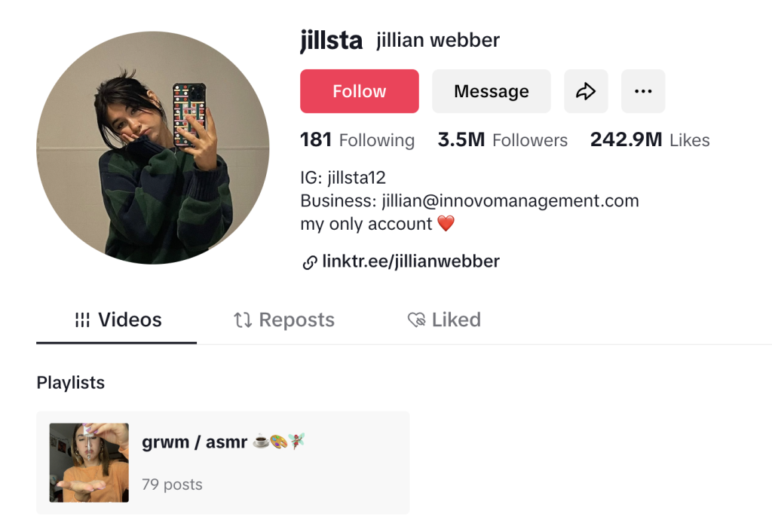Open the grwm / asmr playlist thumbnail
Image resolution: width=772 pixels, height=532 pixels.
click(x=89, y=463)
